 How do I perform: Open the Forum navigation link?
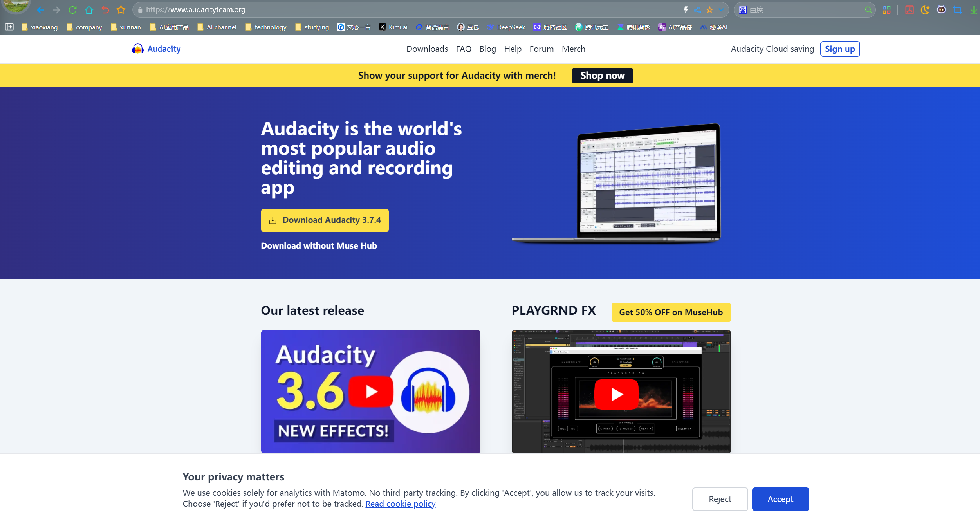click(x=541, y=49)
